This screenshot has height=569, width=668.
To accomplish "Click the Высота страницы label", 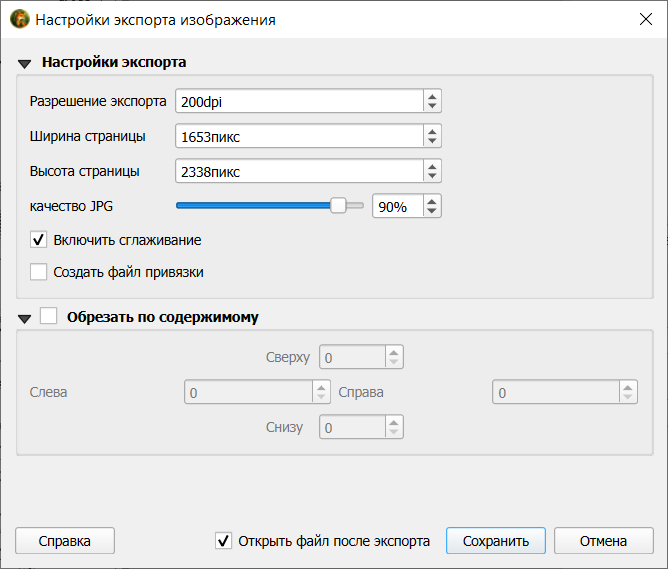I will pyautogui.click(x=84, y=171).
